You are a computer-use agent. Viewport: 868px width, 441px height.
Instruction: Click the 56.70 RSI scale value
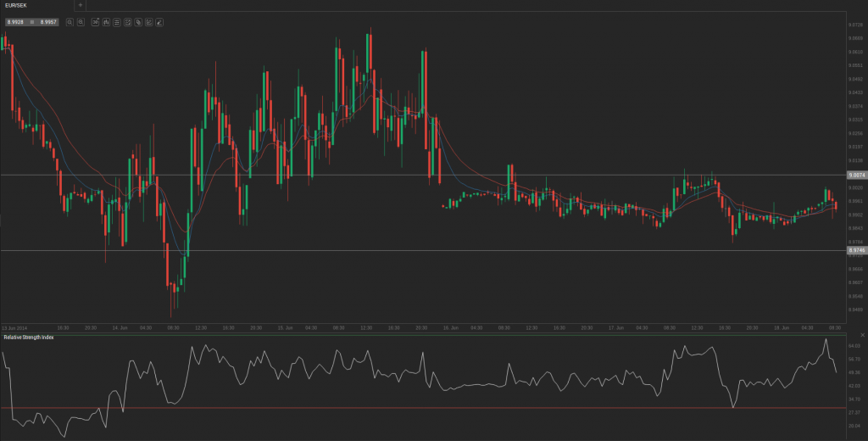coord(854,359)
